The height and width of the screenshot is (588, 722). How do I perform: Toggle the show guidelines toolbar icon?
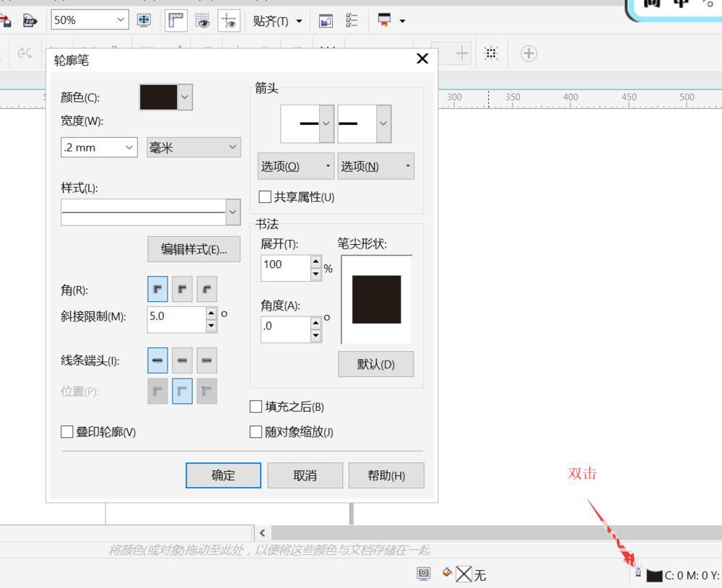click(x=230, y=21)
